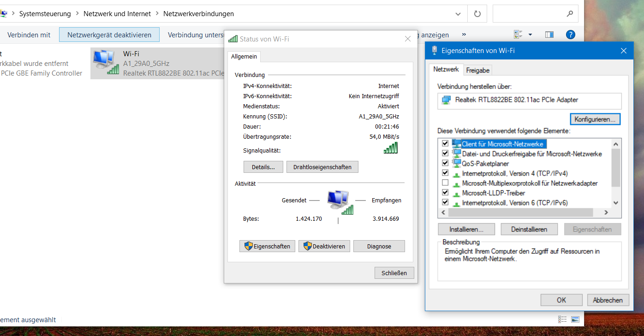Screen dimensions: 644x336
Task: Click Konfigurieren... button
Action: tap(595, 119)
